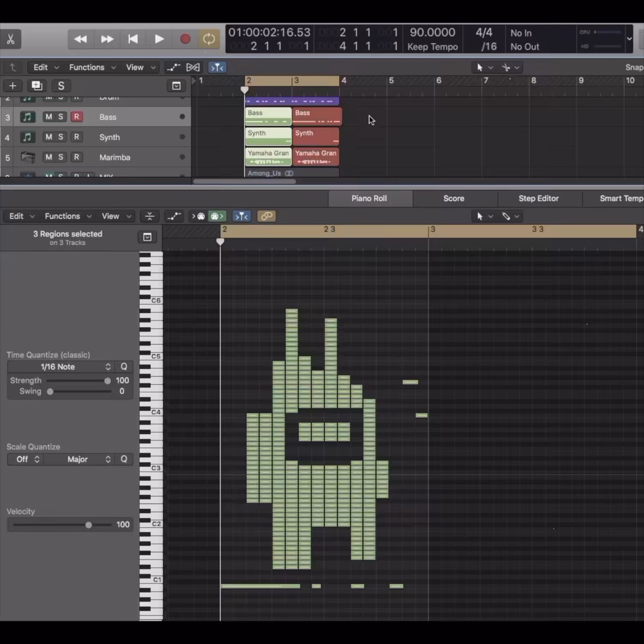Screen dimensions: 644x644
Task: Toggle Catch Playhead in the Piano Roll
Action: [x=242, y=216]
